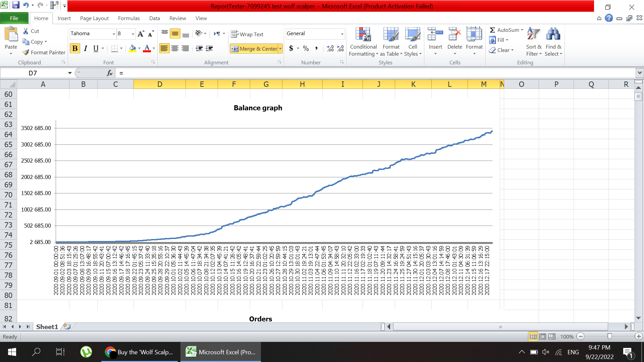Switch to the Page Layout tab
Image resolution: width=644 pixels, height=362 pixels.
pyautogui.click(x=94, y=18)
